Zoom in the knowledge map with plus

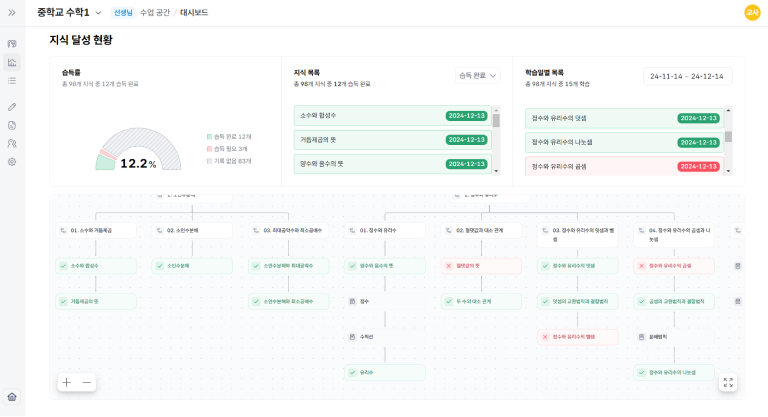pos(66,382)
